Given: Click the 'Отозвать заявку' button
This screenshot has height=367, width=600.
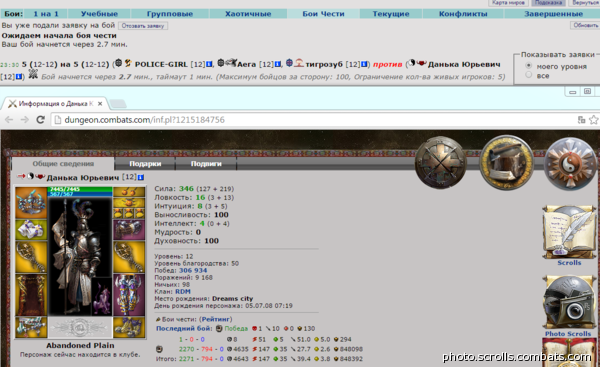Looking at the screenshot, I should pos(143,26).
